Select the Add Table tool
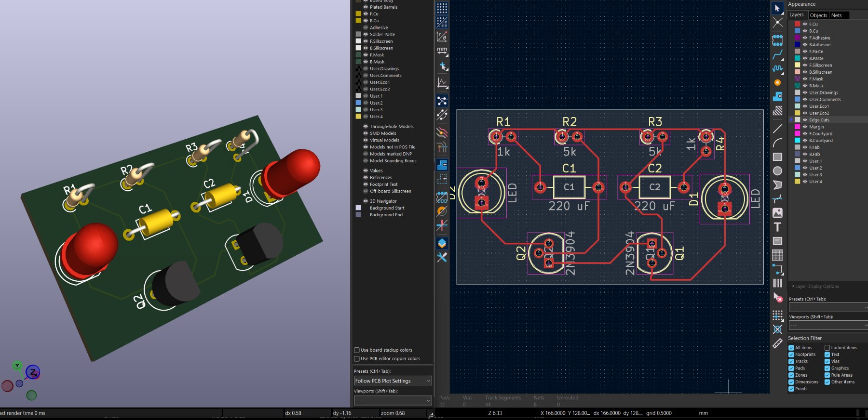 coord(777,255)
